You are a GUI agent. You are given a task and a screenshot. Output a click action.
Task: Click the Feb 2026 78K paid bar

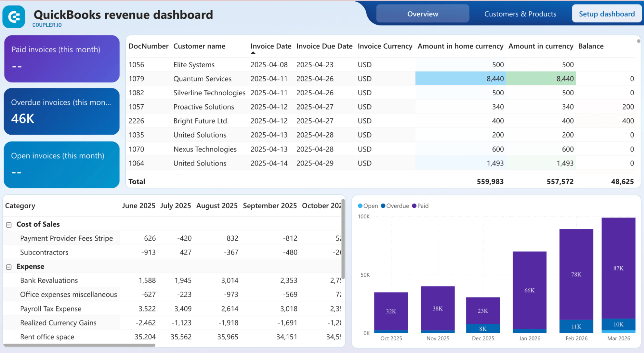[x=576, y=274]
